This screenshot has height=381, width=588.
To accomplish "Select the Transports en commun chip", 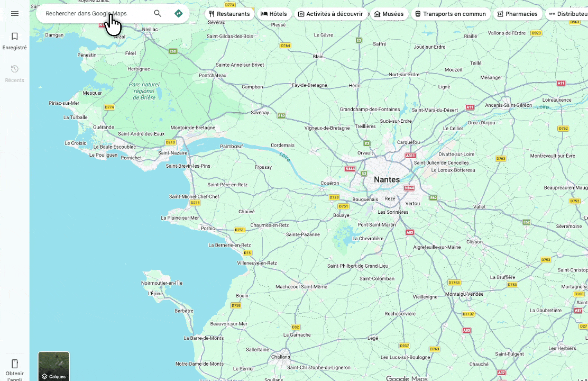I will pyautogui.click(x=451, y=14).
